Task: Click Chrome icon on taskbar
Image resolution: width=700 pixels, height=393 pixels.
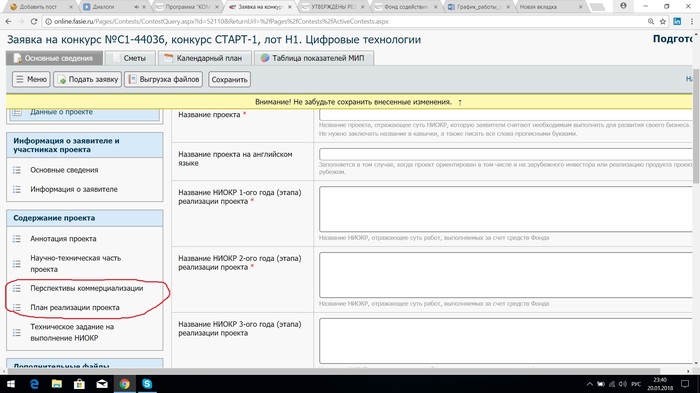Action: pos(125,384)
